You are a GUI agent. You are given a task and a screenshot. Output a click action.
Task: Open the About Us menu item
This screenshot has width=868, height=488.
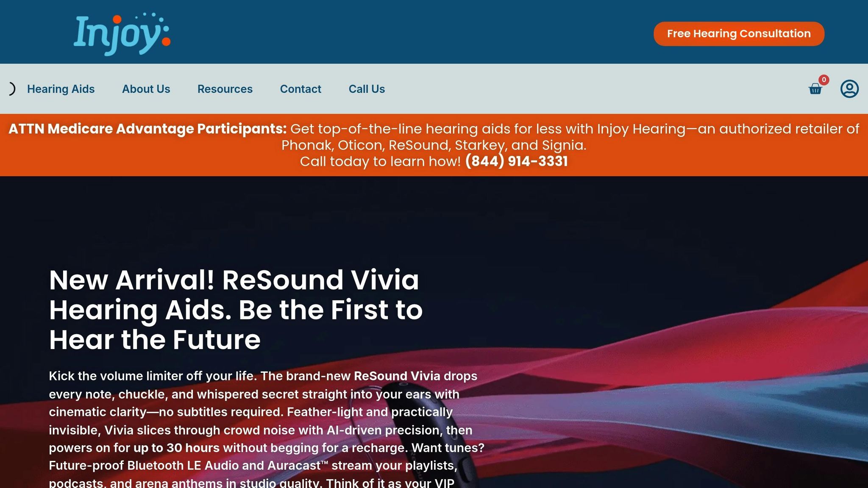click(146, 89)
